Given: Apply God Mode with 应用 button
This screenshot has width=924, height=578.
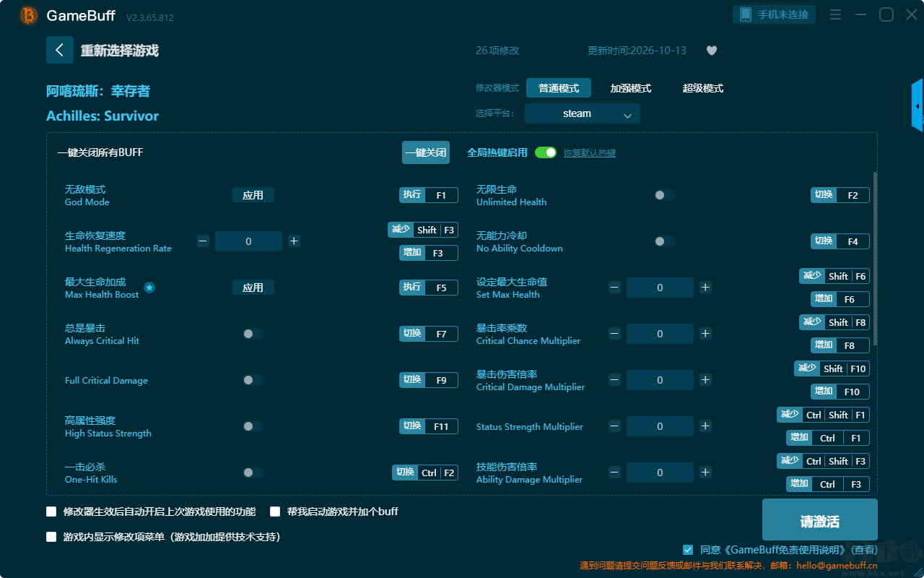Looking at the screenshot, I should pyautogui.click(x=253, y=195).
